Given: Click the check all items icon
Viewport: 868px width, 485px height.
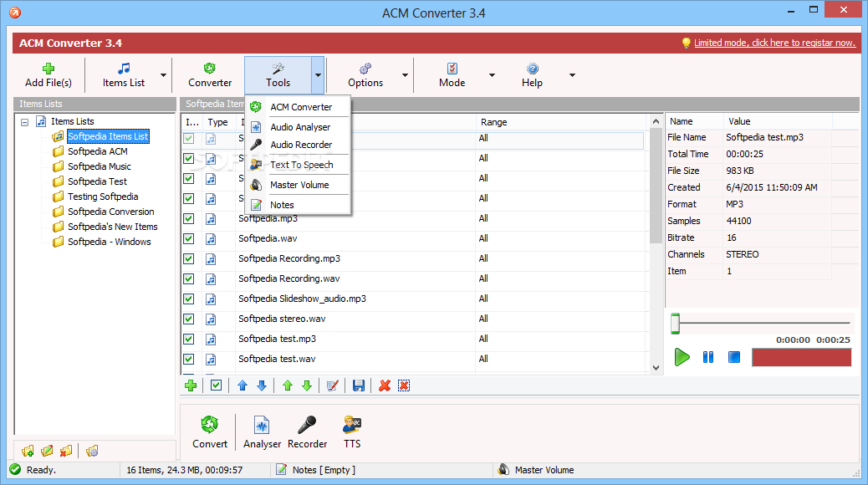Looking at the screenshot, I should [217, 385].
